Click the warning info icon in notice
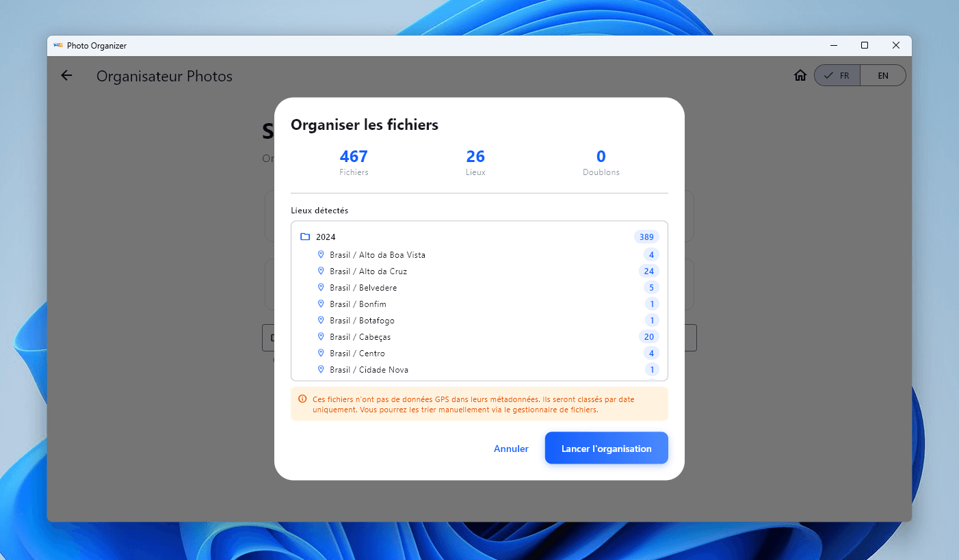The height and width of the screenshot is (560, 959). [302, 399]
